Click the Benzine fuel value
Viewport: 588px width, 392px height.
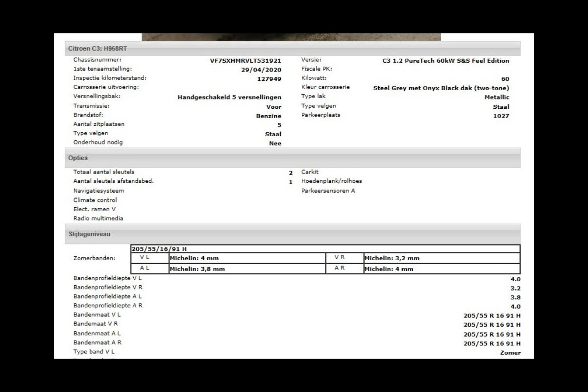[269, 116]
